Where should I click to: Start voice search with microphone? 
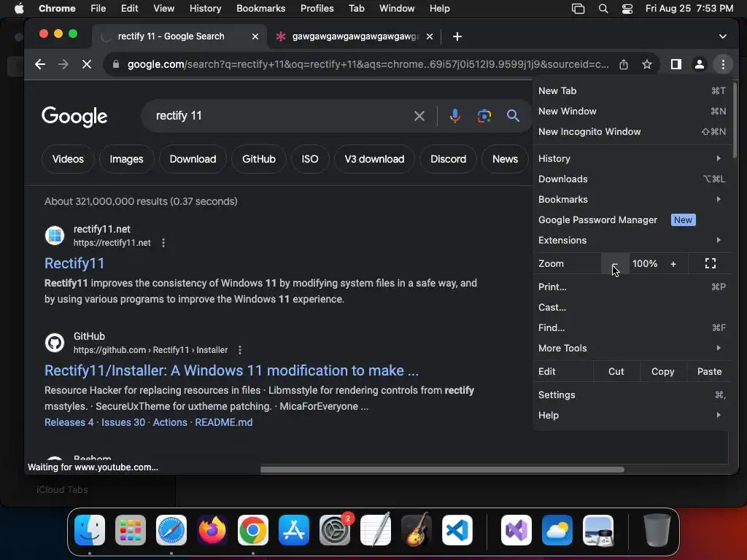[x=455, y=116]
